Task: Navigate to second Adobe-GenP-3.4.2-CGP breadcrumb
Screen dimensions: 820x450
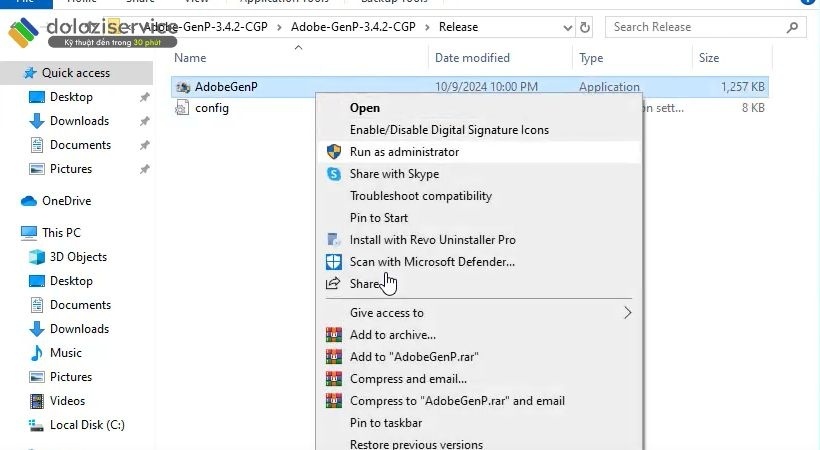Action: pyautogui.click(x=353, y=27)
